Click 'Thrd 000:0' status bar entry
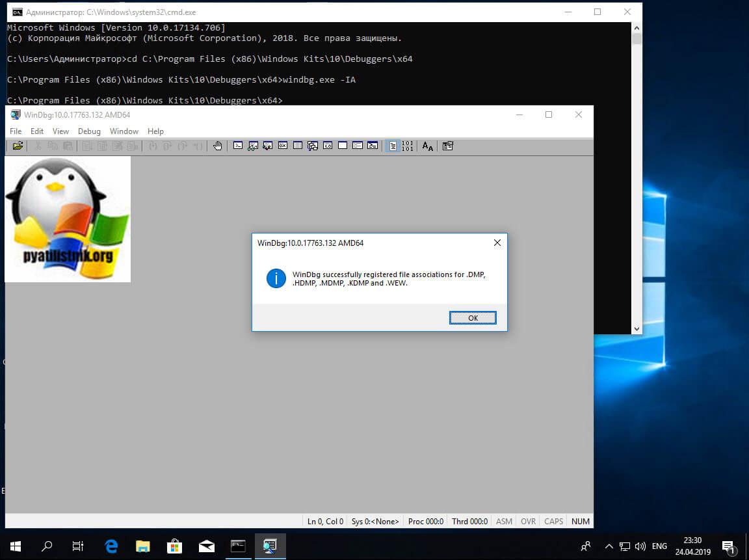Screen dimensions: 749x560 pos(469,521)
